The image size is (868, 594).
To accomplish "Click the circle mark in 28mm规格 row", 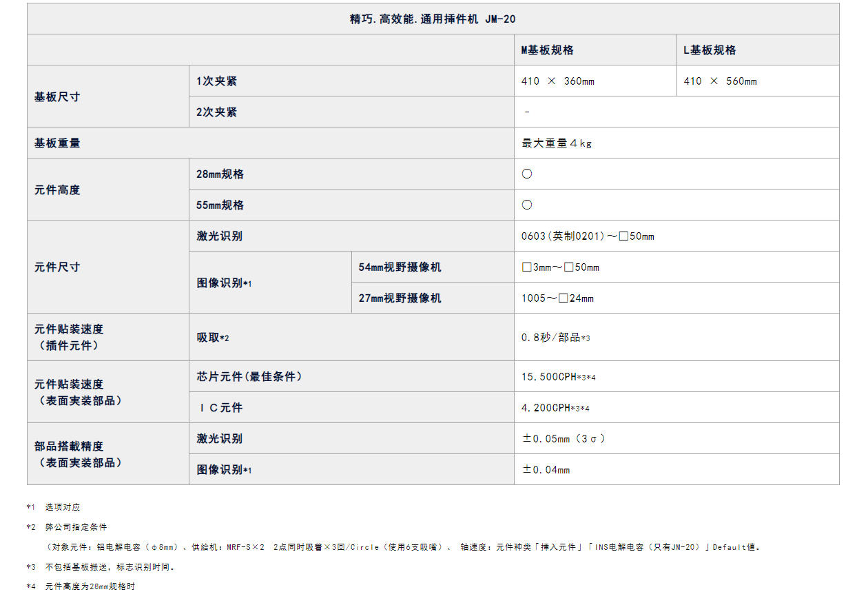I will pos(527,174).
